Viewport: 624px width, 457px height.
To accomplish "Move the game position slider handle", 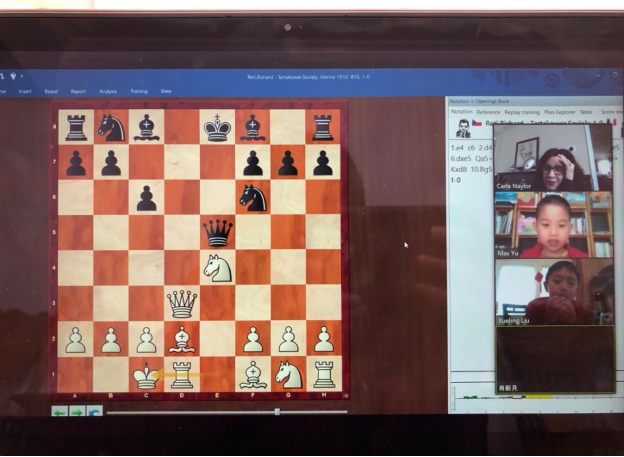I will coord(277,412).
